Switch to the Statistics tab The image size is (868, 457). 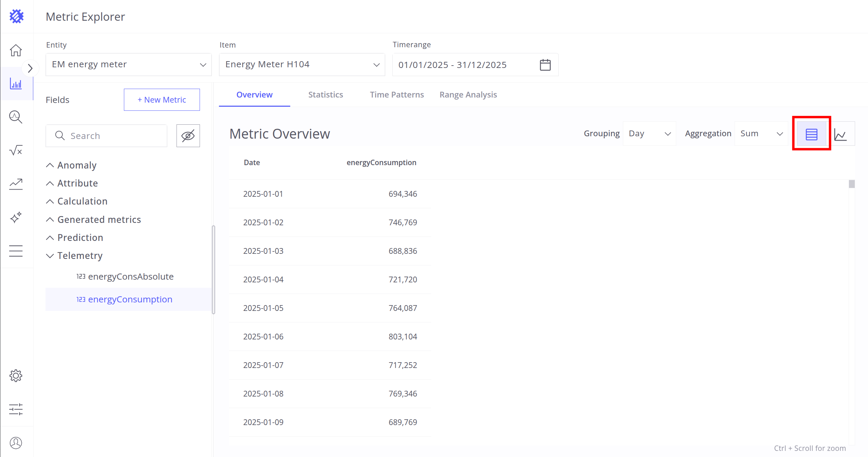(x=325, y=95)
